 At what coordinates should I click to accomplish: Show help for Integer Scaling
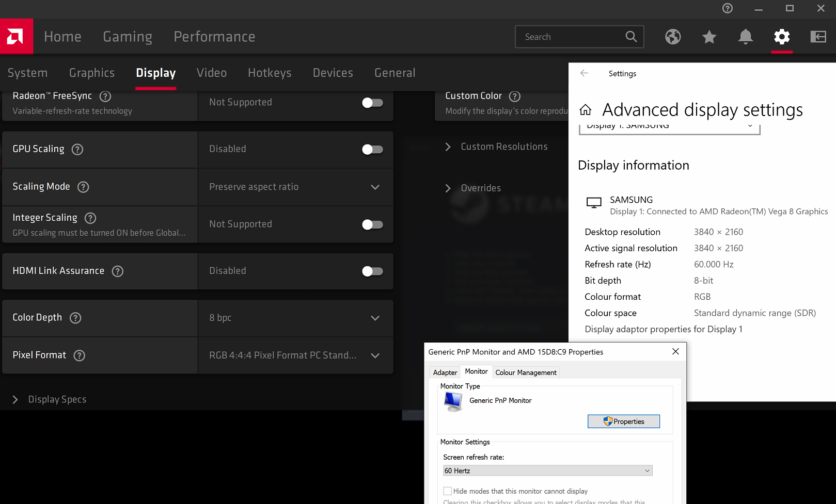(x=90, y=218)
